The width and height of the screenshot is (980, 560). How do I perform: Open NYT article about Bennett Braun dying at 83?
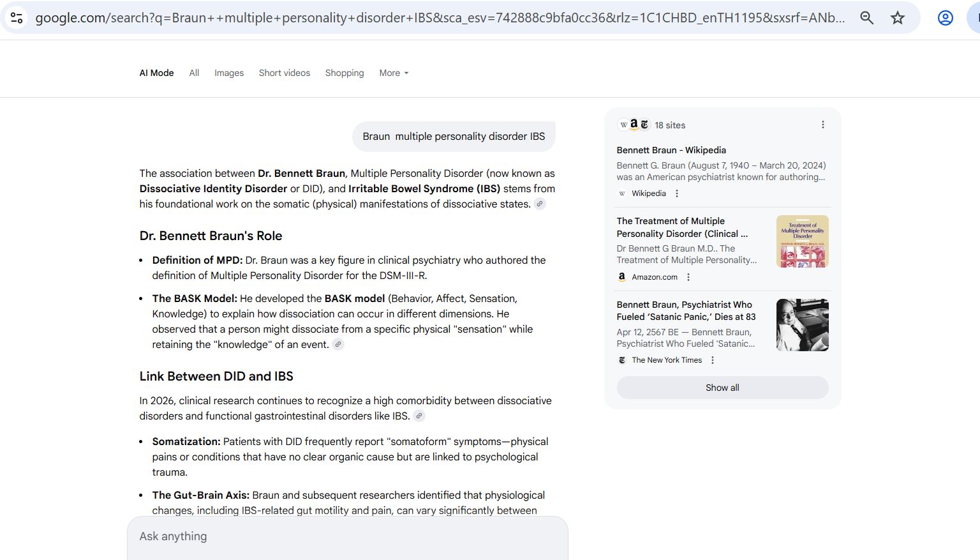click(x=685, y=310)
